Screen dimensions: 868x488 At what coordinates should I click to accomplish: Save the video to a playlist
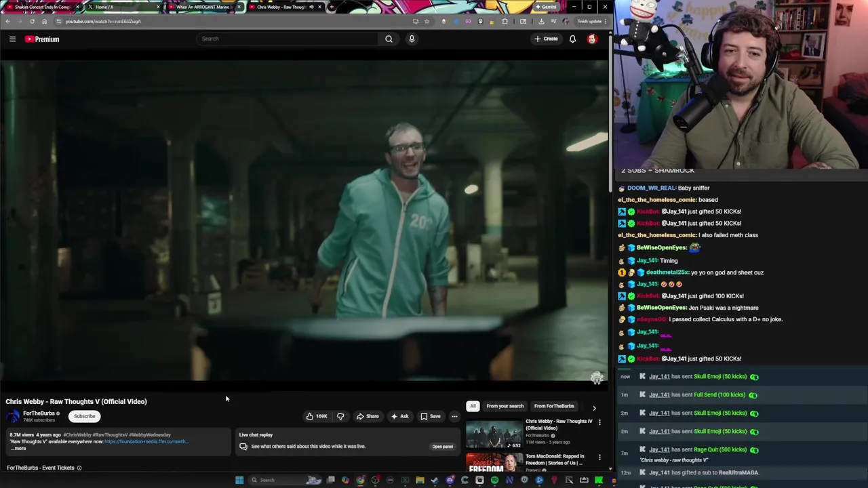[430, 416]
